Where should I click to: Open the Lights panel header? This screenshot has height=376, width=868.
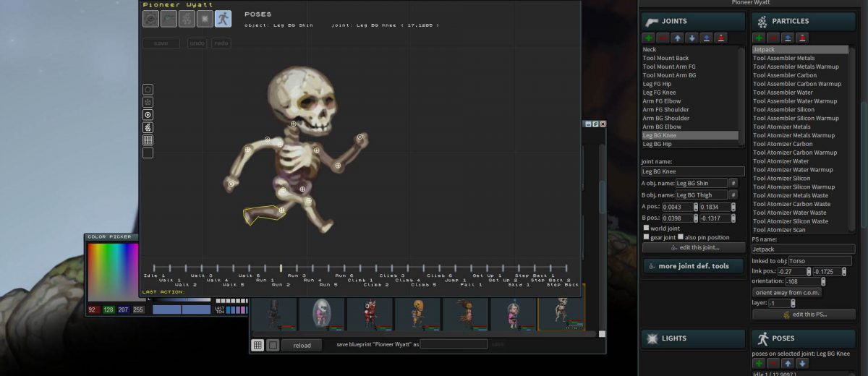coord(693,338)
